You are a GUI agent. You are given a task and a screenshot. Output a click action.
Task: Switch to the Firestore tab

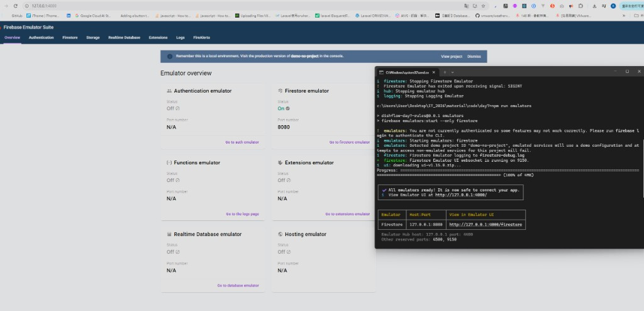click(70, 37)
